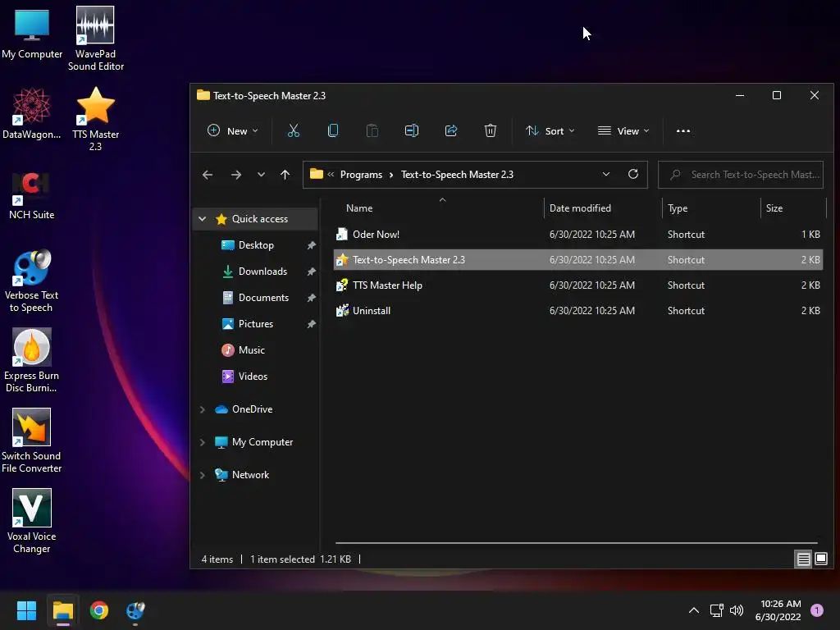The width and height of the screenshot is (840, 630).
Task: Go forward with the right arrow
Action: (235, 175)
